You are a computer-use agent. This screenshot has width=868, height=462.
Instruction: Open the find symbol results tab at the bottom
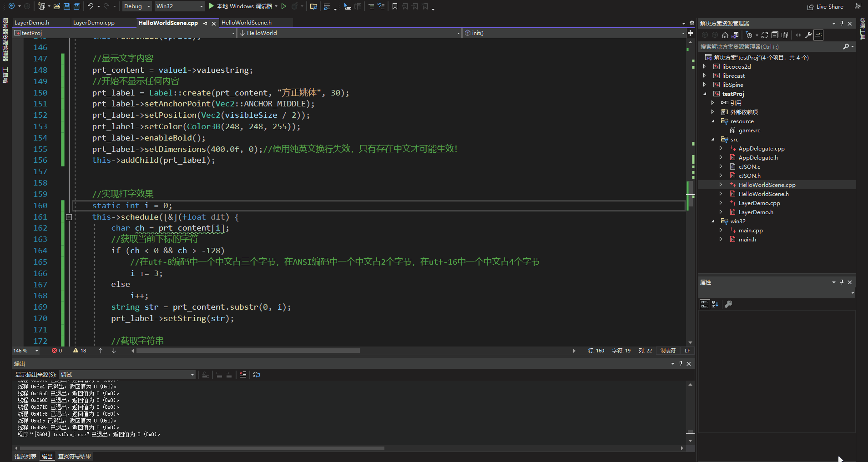[x=75, y=457]
